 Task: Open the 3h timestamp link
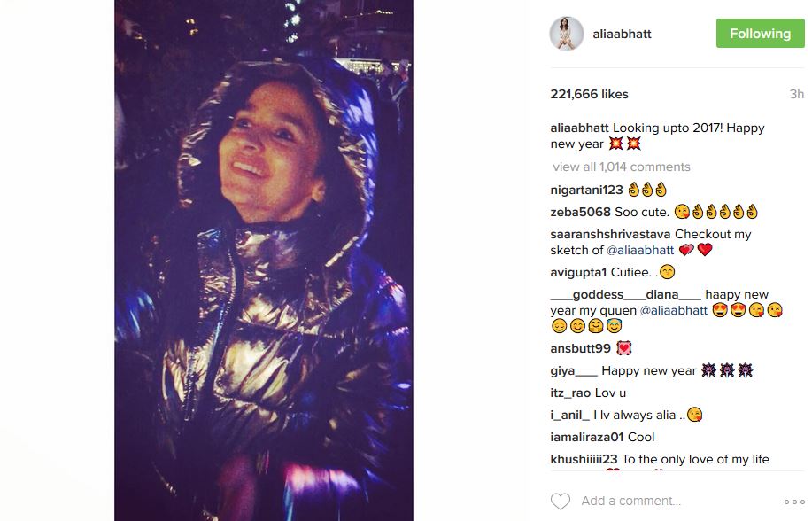tap(796, 94)
